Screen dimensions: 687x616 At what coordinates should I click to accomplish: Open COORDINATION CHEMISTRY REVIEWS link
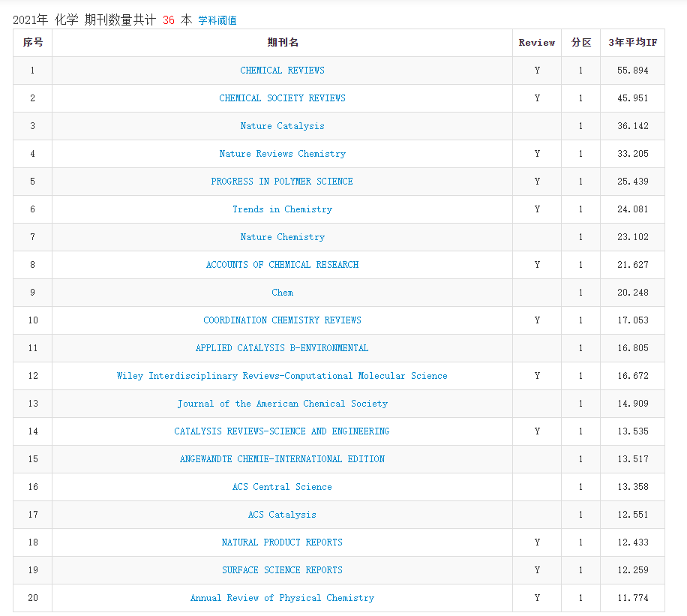tap(282, 320)
